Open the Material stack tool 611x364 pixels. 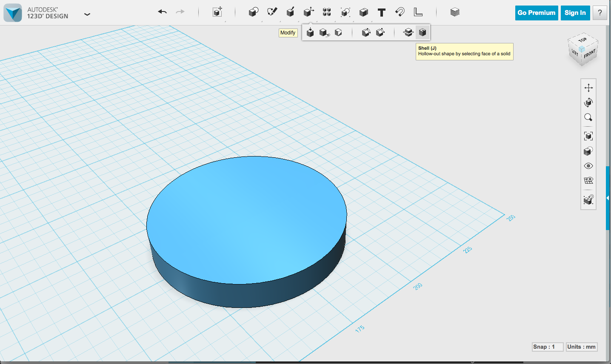pos(455,12)
